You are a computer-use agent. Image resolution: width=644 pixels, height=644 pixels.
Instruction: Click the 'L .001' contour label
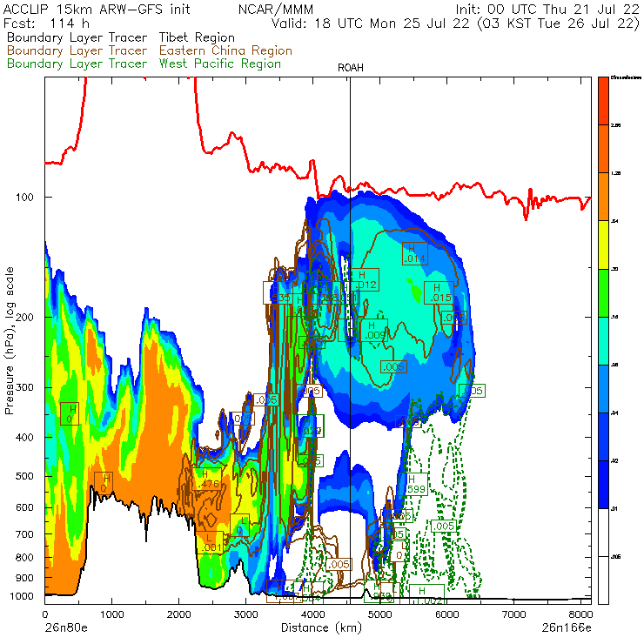pos(210,542)
